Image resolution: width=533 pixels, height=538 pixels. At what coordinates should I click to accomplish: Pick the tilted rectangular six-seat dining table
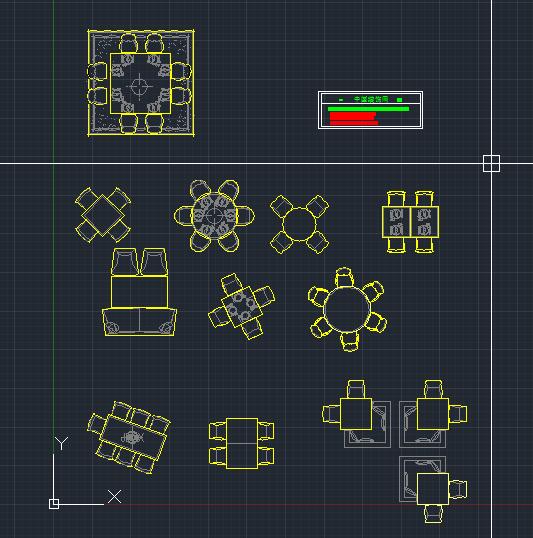click(x=129, y=437)
